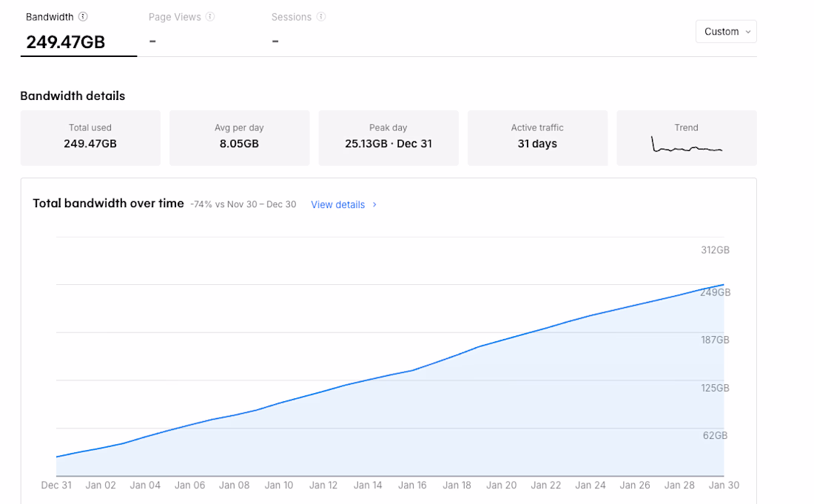Click the Jan 30 endpoint on the chart line
Image resolution: width=814 pixels, height=504 pixels.
click(723, 285)
